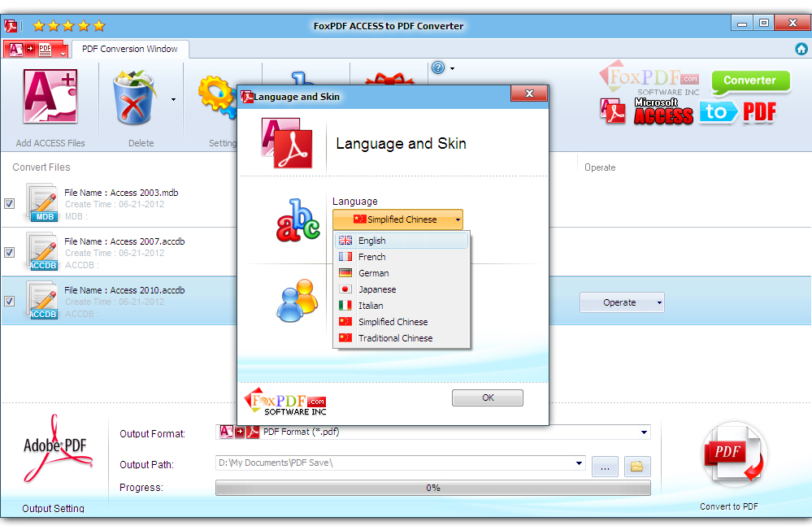Select the file name Access 2007.accdb
The image size is (812, 530).
tap(124, 241)
